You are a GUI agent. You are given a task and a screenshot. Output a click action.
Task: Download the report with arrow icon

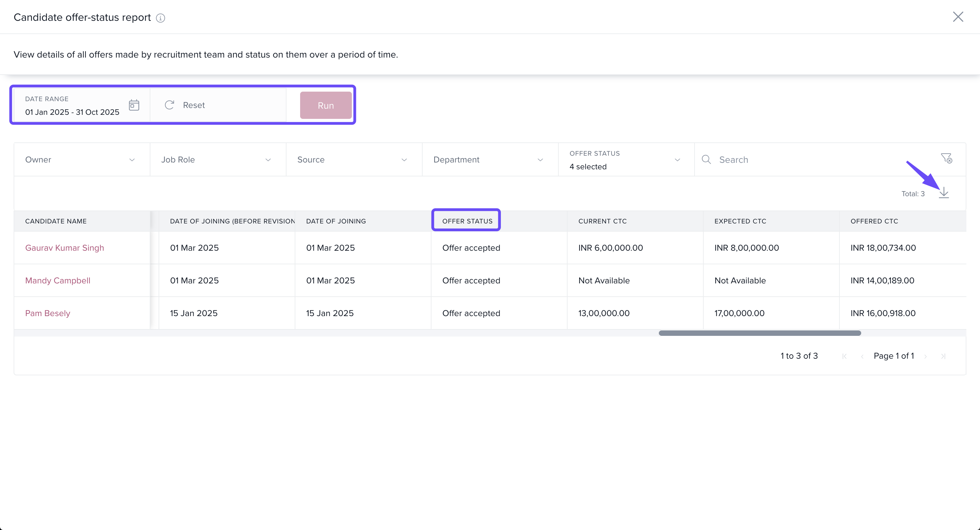(944, 193)
